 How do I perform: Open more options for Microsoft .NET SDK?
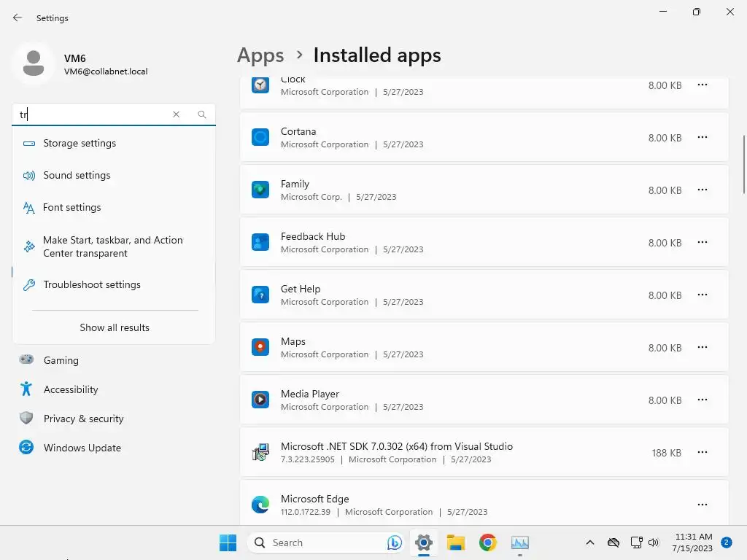703,452
